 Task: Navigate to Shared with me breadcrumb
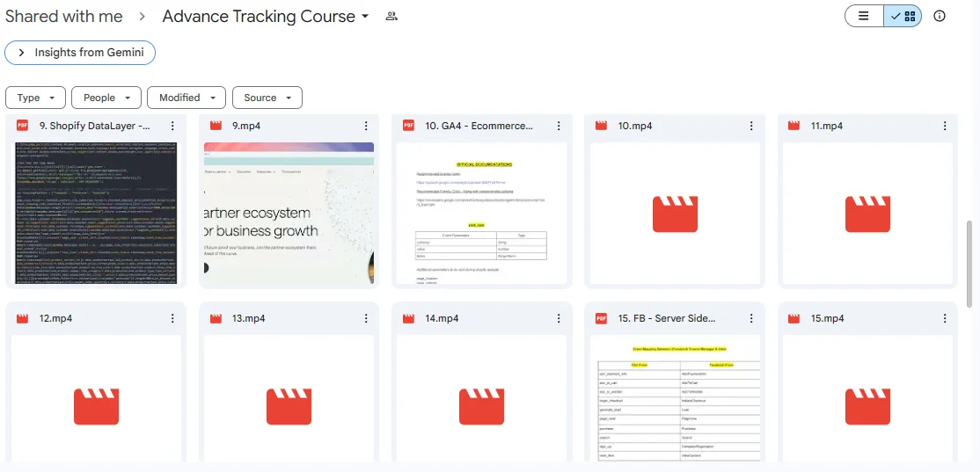[63, 17]
